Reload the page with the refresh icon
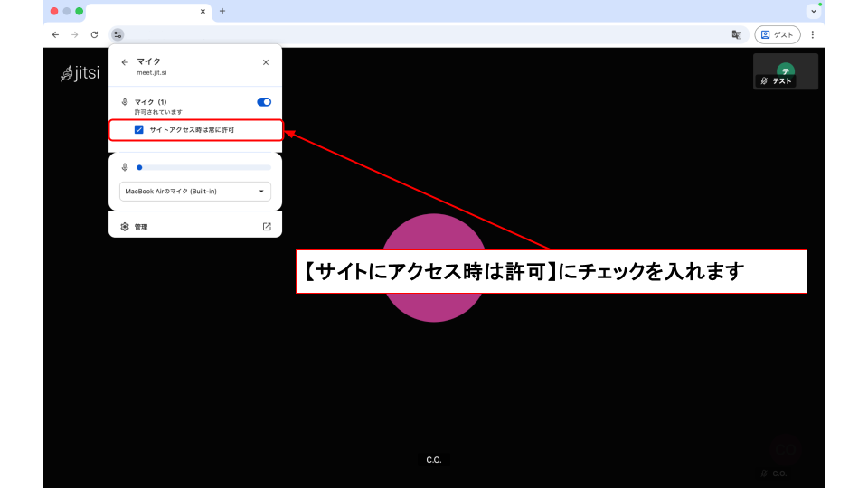Screen dimensions: 868x488 (x=94, y=34)
